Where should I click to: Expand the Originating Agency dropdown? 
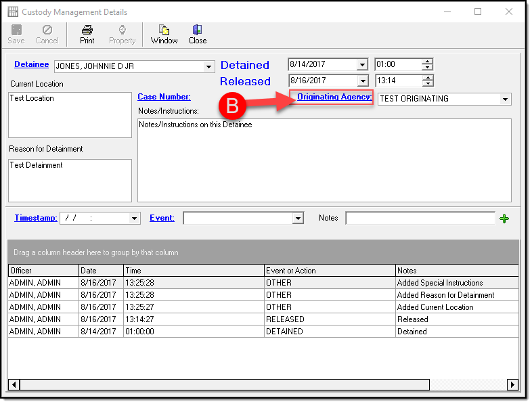[505, 99]
